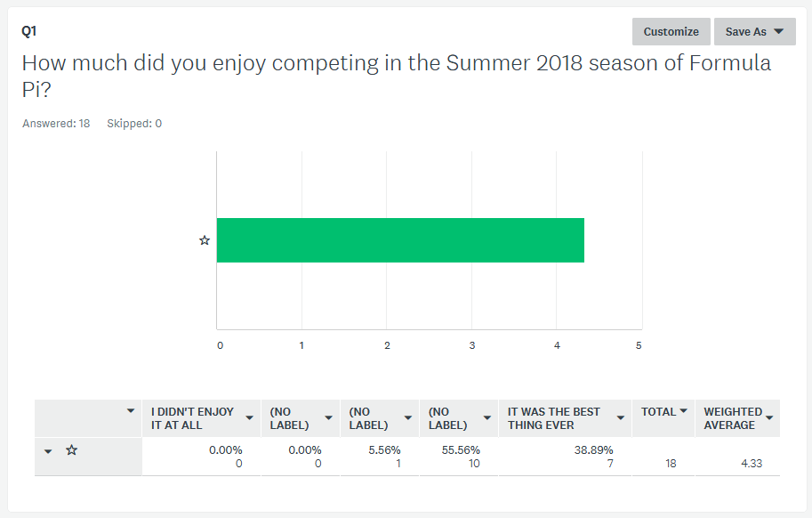Click the star icon in the table row

71,450
